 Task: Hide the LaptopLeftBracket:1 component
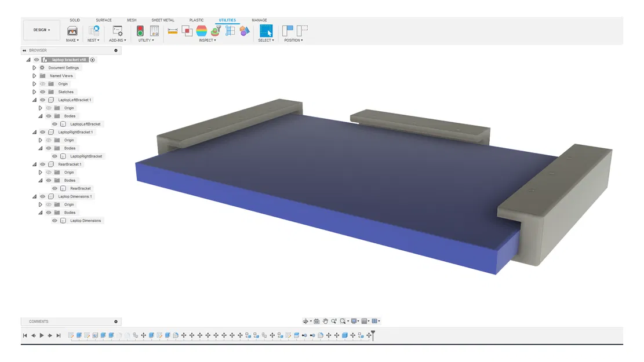(x=43, y=100)
